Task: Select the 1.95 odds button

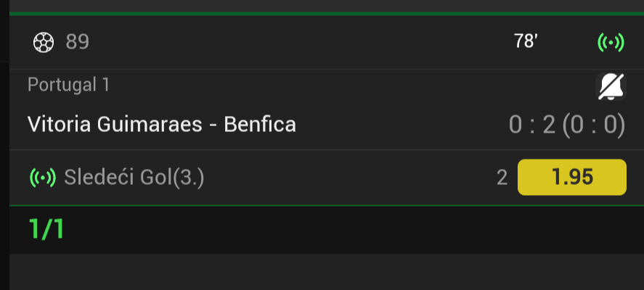Action: coord(571,177)
